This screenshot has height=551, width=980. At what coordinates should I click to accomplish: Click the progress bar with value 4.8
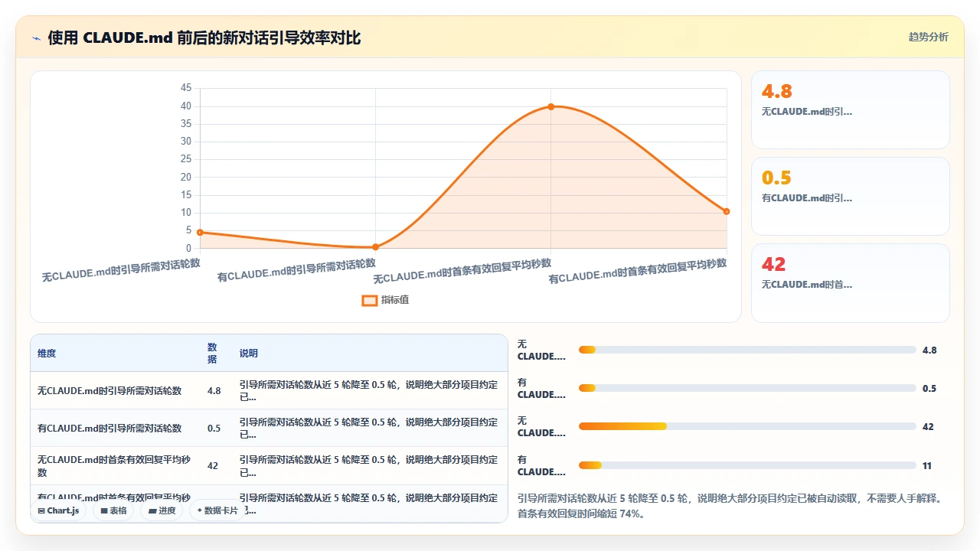tap(747, 350)
